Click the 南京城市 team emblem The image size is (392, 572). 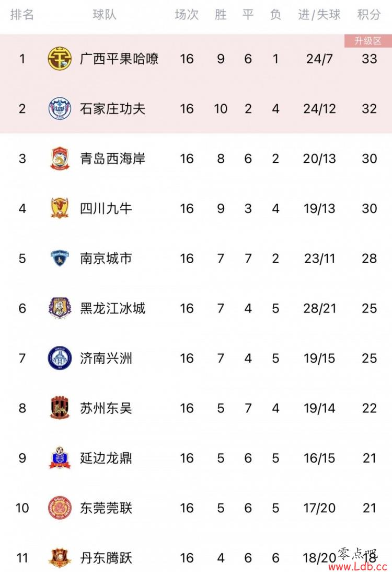[x=60, y=259]
